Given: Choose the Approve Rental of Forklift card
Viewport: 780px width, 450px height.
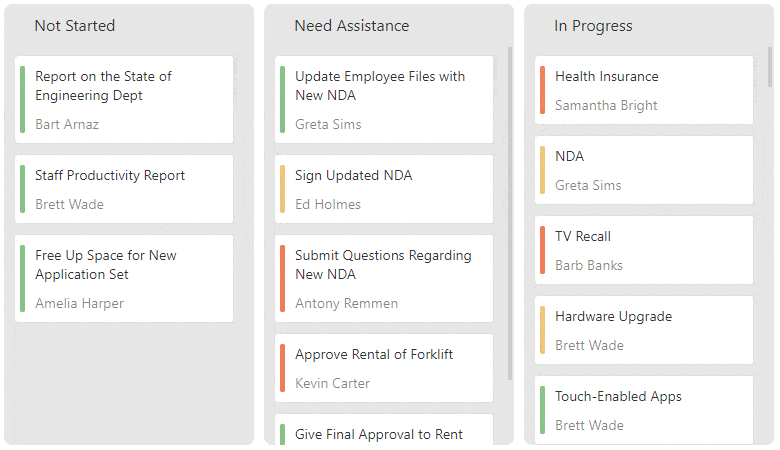Looking at the screenshot, I should point(384,368).
